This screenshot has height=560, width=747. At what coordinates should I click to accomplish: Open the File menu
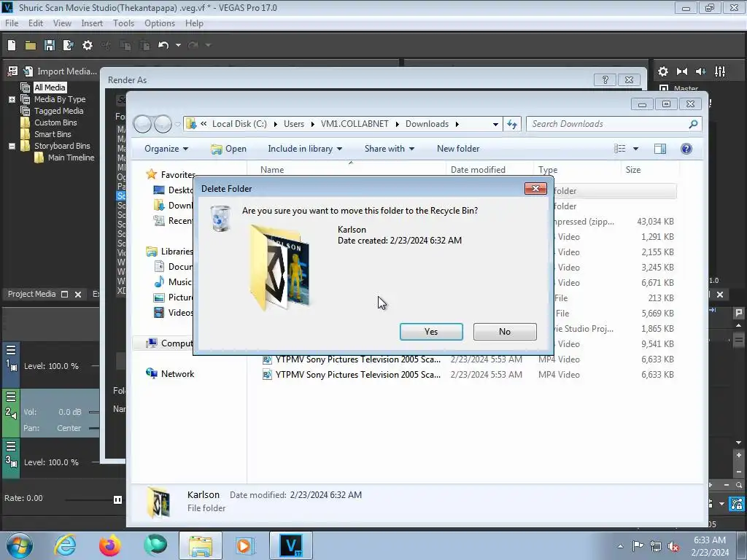[12, 23]
